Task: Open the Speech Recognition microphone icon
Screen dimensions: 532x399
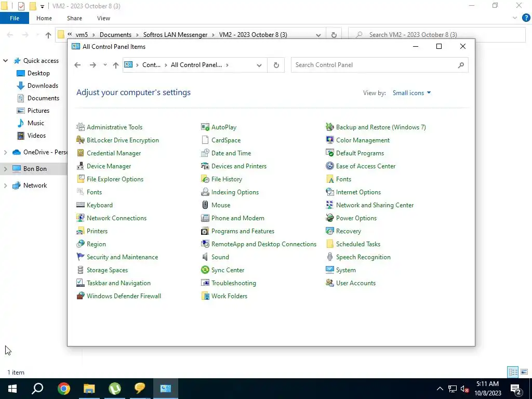Action: [330, 257]
